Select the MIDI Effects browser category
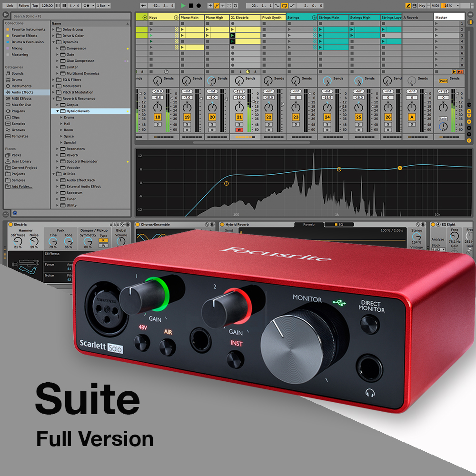 pyautogui.click(x=21, y=99)
